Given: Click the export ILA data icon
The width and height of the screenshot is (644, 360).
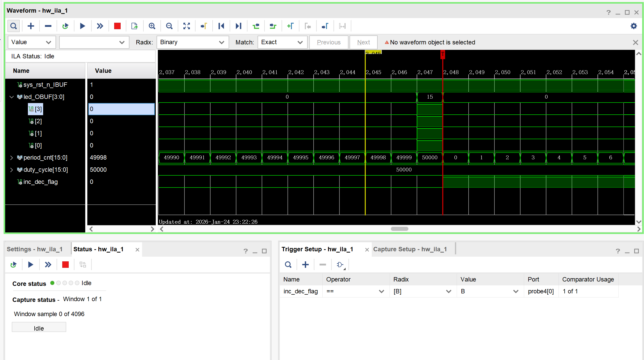Looking at the screenshot, I should pyautogui.click(x=134, y=26).
